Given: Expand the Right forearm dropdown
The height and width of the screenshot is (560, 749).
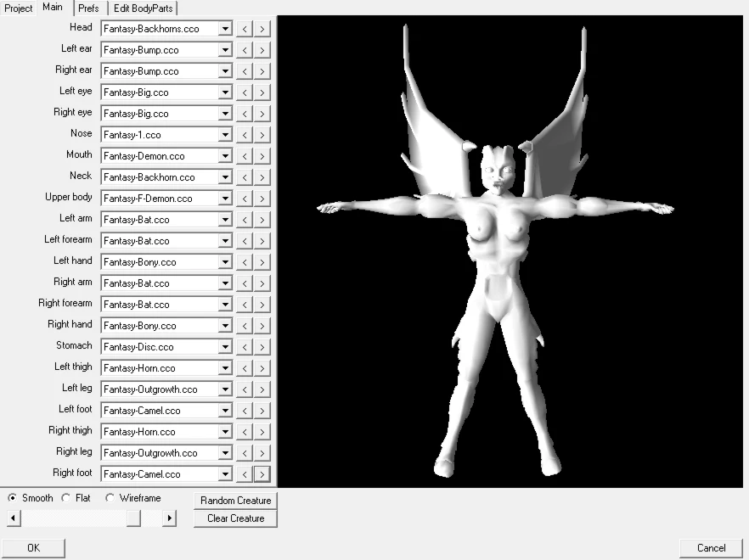Looking at the screenshot, I should (x=225, y=305).
